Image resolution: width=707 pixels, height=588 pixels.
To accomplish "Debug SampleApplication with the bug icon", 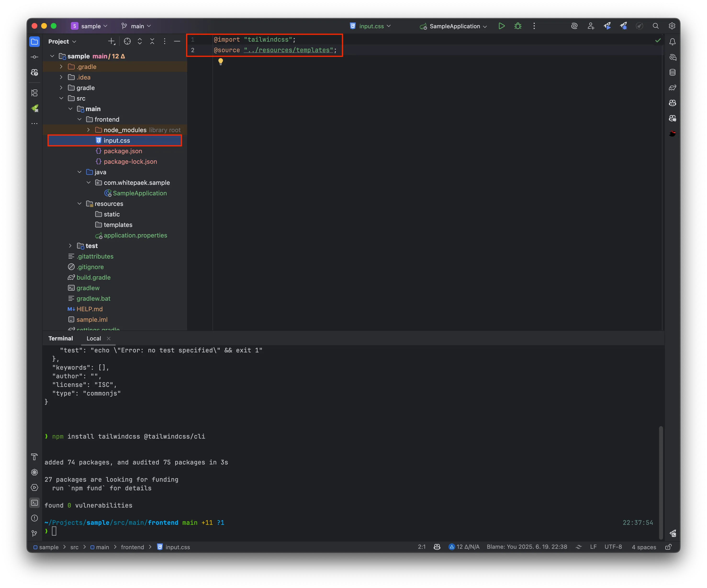I will (x=518, y=26).
